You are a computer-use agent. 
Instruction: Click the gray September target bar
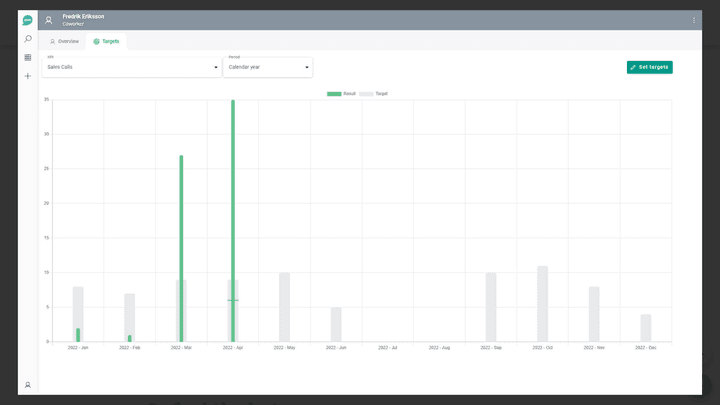(x=491, y=307)
